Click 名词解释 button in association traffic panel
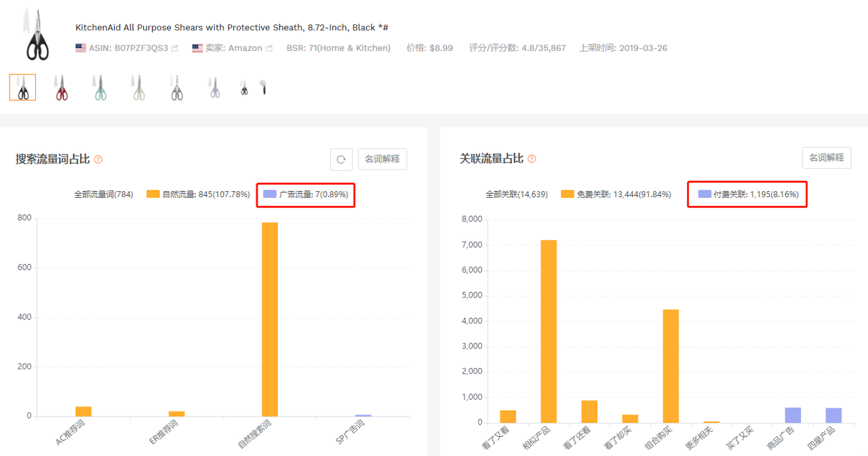868x456 pixels. point(827,158)
